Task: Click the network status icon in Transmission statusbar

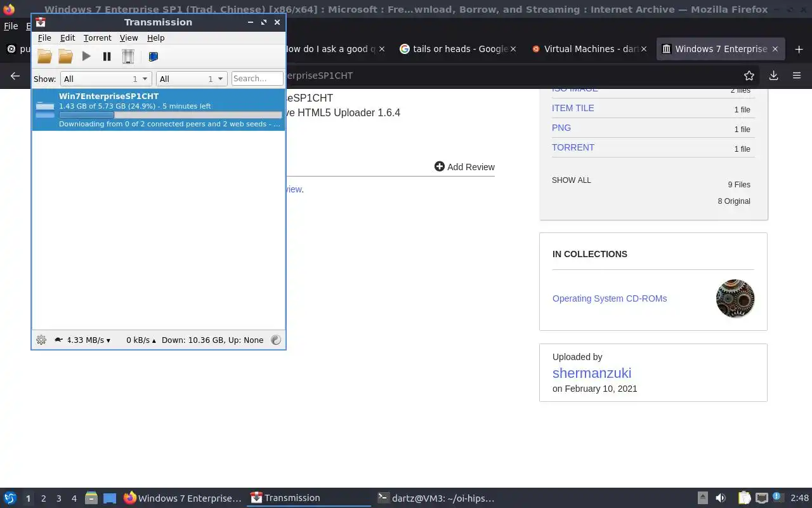Action: pyautogui.click(x=276, y=340)
